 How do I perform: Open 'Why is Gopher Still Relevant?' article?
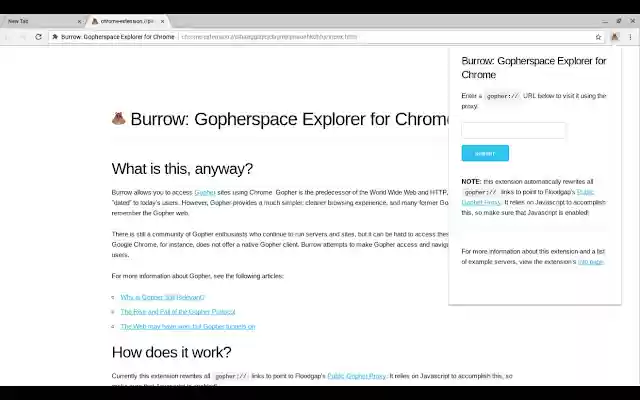click(162, 297)
